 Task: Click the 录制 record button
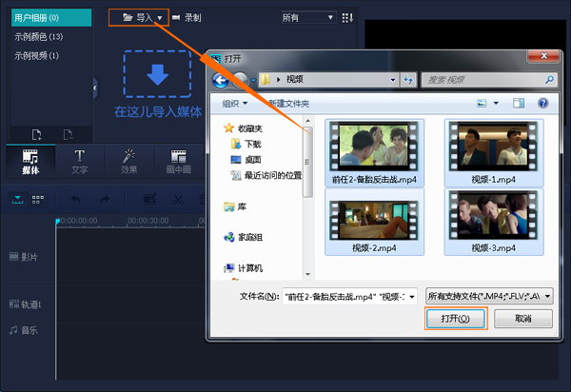[187, 17]
